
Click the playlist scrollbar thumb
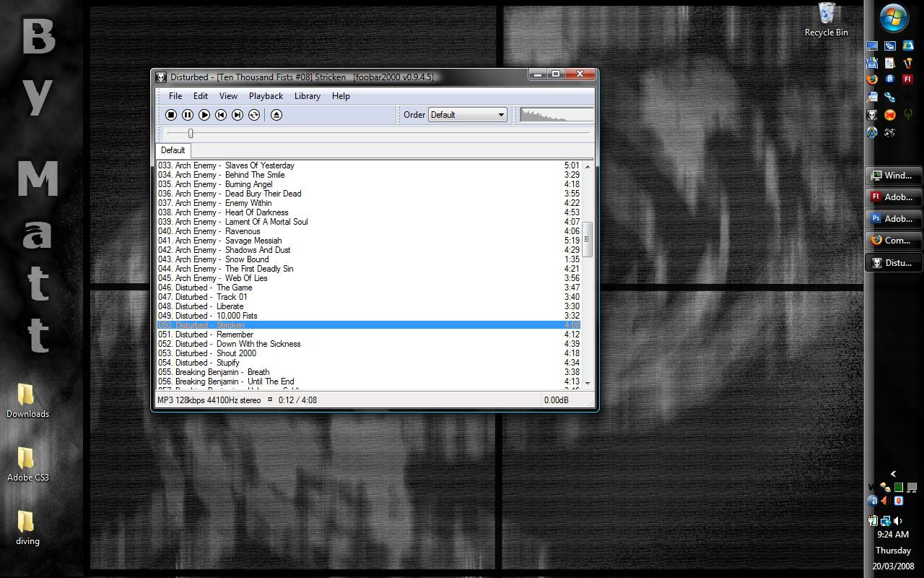[x=588, y=239]
